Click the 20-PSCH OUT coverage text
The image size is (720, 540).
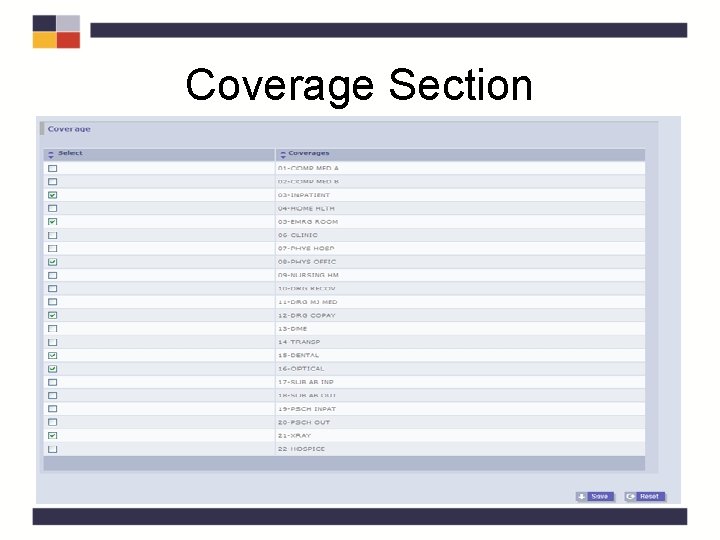point(304,422)
